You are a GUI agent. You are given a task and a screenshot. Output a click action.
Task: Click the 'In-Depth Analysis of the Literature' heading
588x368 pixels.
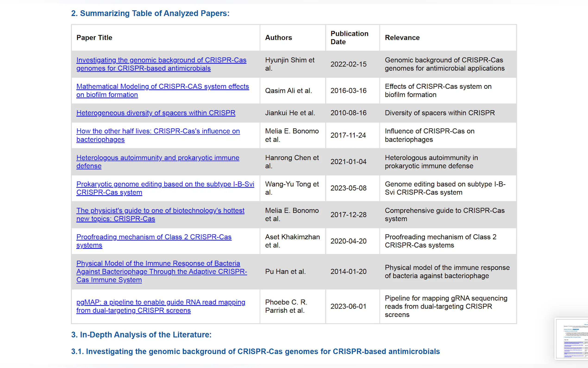pos(141,335)
